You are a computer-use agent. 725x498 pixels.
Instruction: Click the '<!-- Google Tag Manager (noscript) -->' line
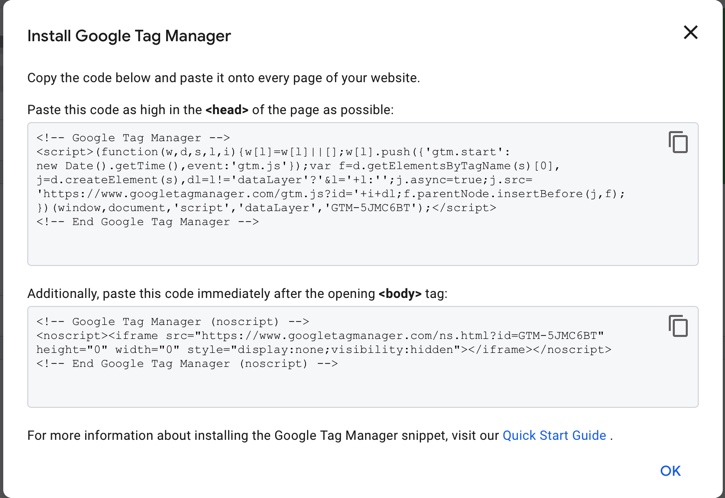point(172,321)
